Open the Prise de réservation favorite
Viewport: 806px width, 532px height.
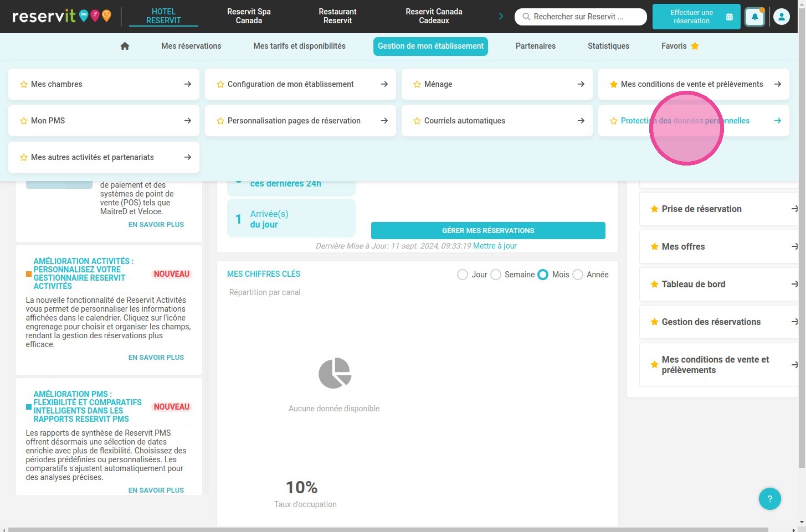pyautogui.click(x=719, y=209)
